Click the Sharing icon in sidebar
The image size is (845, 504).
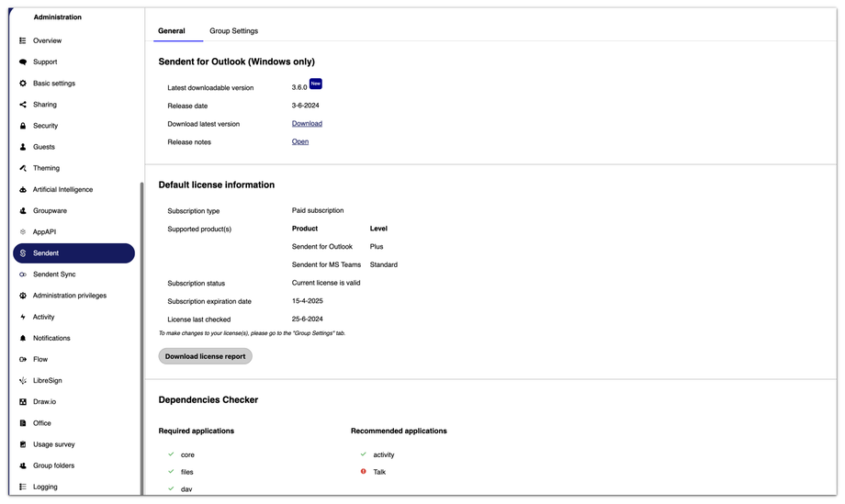(23, 105)
